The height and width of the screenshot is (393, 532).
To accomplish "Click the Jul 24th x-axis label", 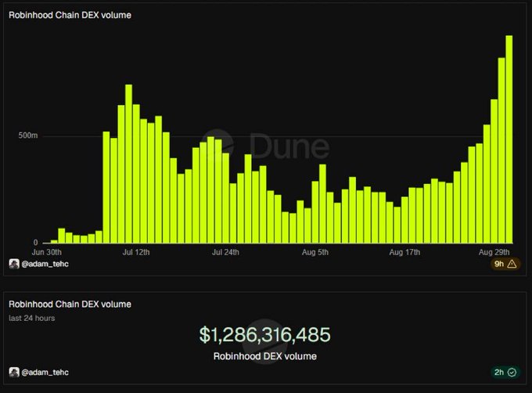I will click(x=225, y=252).
